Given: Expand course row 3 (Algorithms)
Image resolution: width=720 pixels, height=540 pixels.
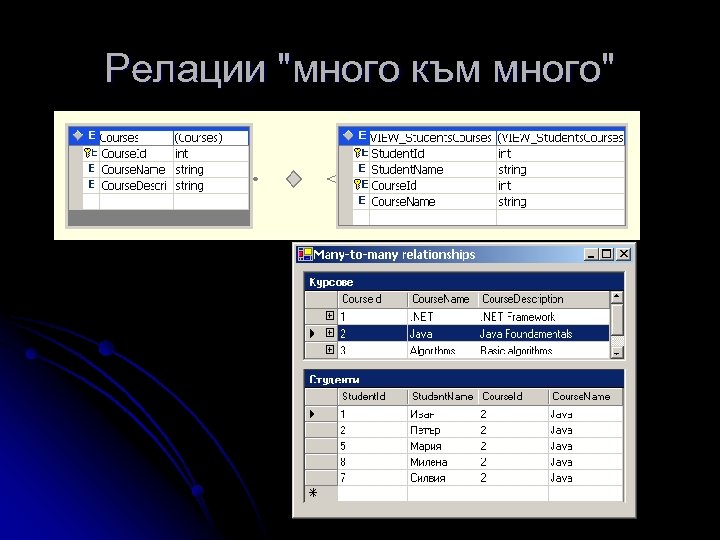Looking at the screenshot, I should [x=330, y=349].
